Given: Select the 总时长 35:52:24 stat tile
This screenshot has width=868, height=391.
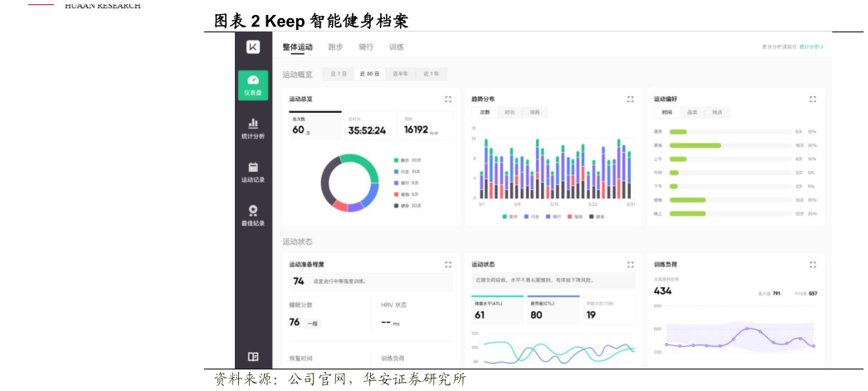Looking at the screenshot, I should [x=371, y=125].
